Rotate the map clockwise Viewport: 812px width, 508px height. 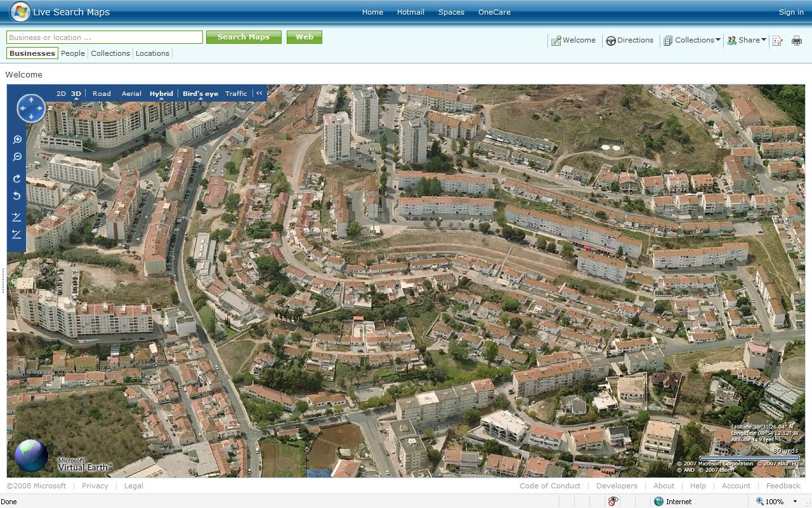[17, 179]
